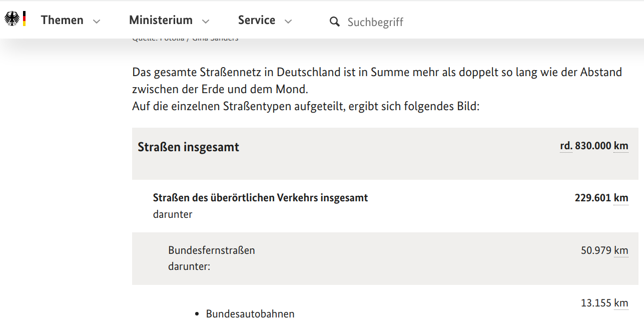Image resolution: width=644 pixels, height=334 pixels.
Task: Click the Bundesfernstraßen row label
Action: [x=211, y=250]
